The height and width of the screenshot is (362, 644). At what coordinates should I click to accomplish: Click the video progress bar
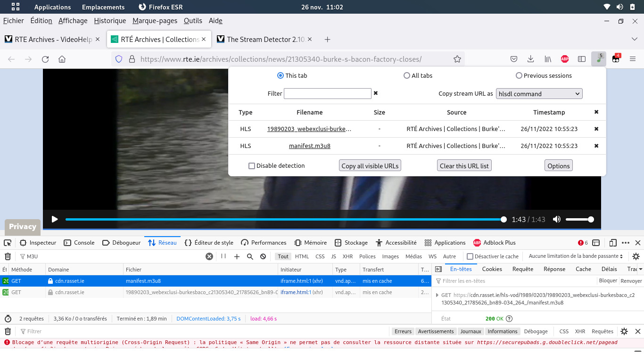(x=285, y=219)
